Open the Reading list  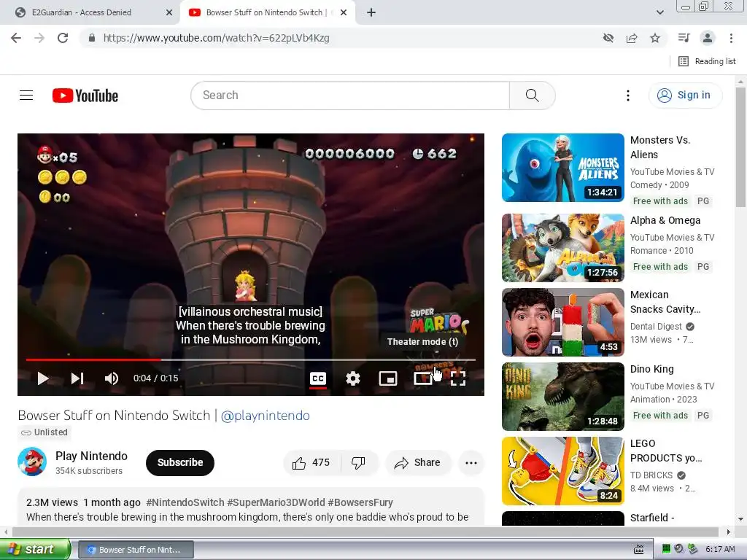point(708,61)
